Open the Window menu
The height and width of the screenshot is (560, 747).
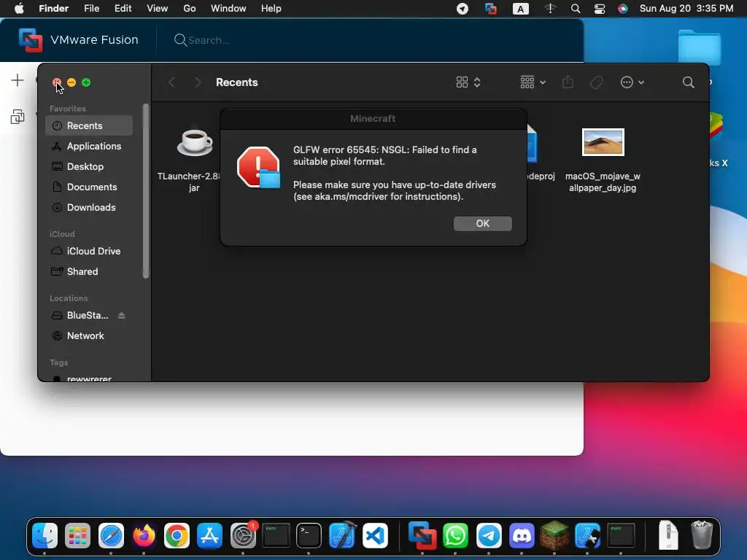pyautogui.click(x=228, y=9)
